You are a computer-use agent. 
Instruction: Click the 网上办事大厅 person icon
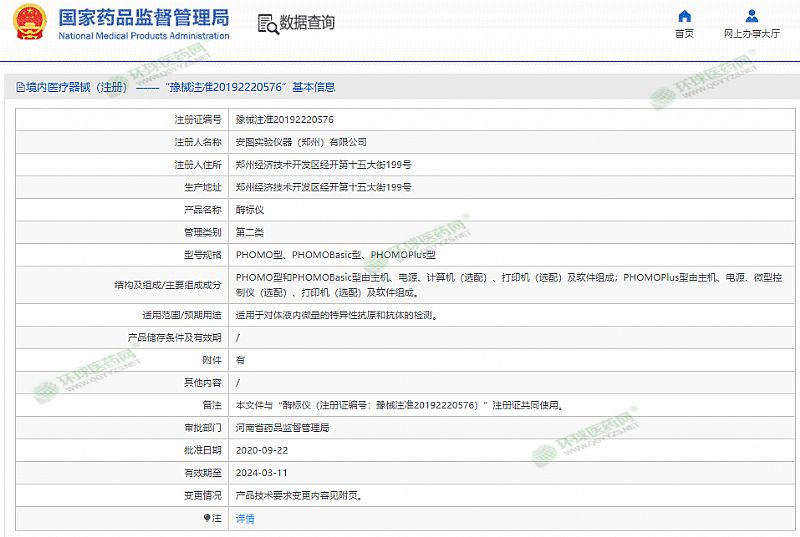[x=752, y=16]
